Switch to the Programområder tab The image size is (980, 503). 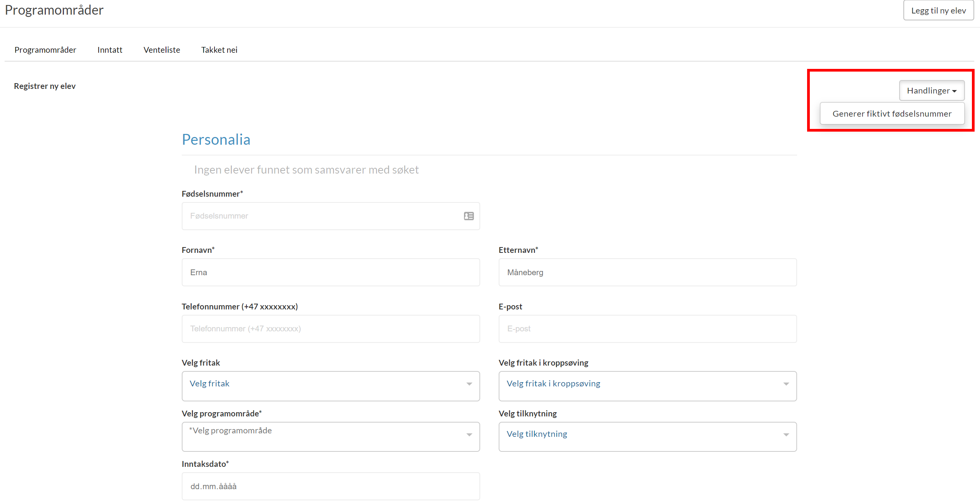[x=45, y=50]
